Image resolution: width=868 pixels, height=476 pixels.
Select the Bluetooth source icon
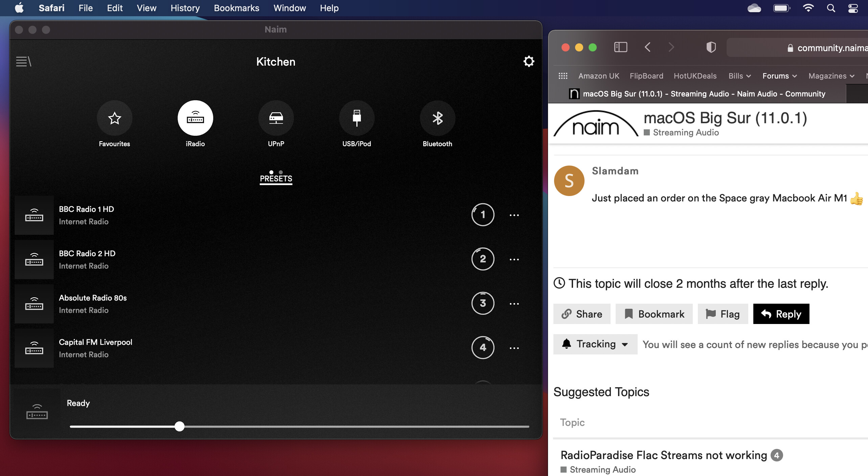pos(437,118)
